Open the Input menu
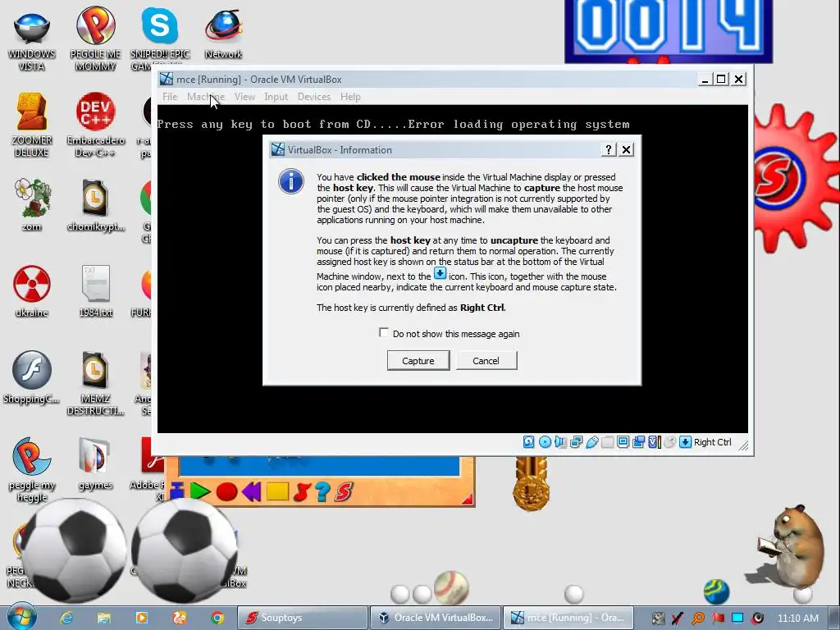This screenshot has height=630, width=840. (276, 97)
